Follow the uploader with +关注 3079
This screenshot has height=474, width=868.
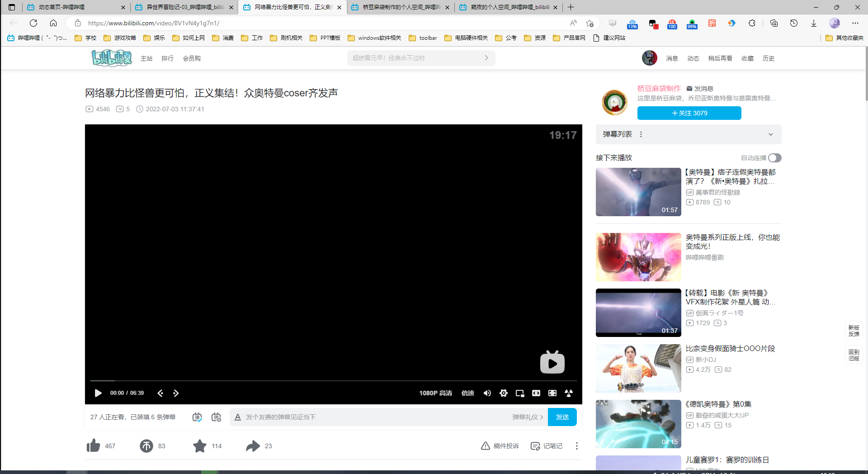(x=689, y=113)
